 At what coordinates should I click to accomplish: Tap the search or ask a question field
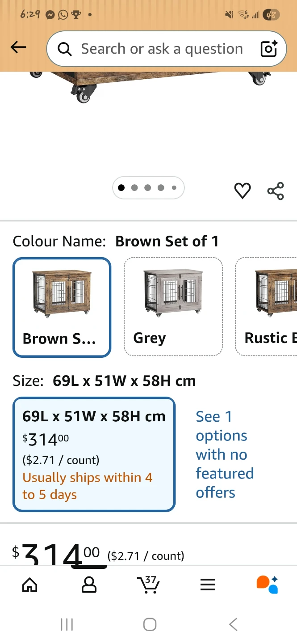[162, 49]
